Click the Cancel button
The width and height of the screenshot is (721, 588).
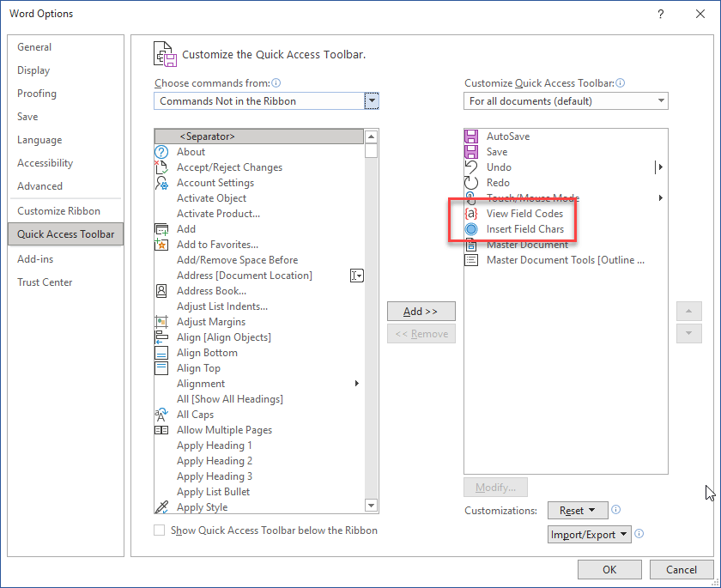682,570
